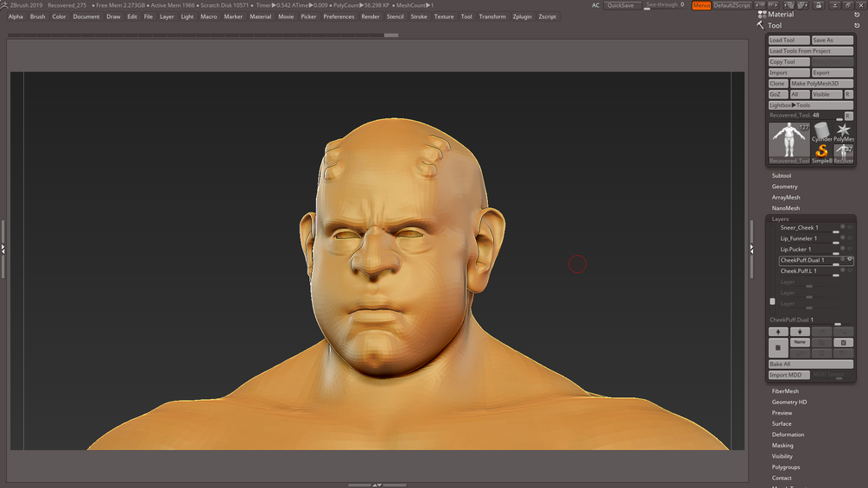
Task: Select the SimpleBrush tool icon
Action: click(821, 154)
